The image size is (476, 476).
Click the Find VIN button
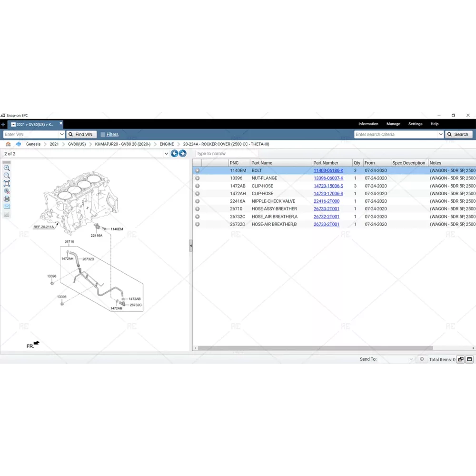click(x=81, y=135)
